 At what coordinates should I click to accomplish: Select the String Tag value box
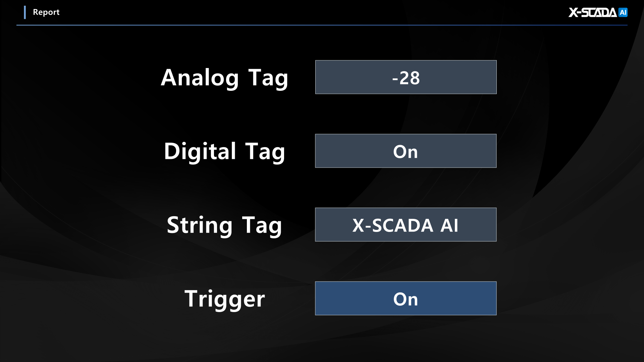[x=406, y=225]
